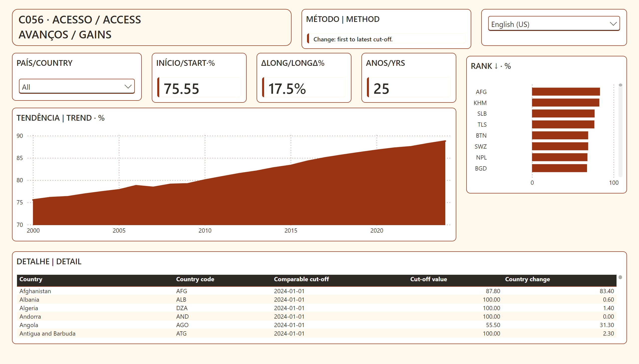Open the English (US) language dropdown
This screenshot has height=364, width=639.
tap(554, 24)
